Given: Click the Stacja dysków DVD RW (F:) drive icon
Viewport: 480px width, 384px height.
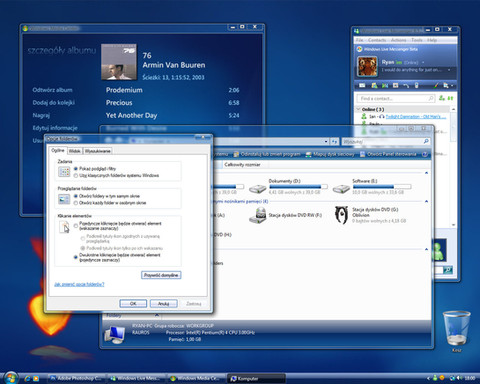Looking at the screenshot, I should (258, 215).
